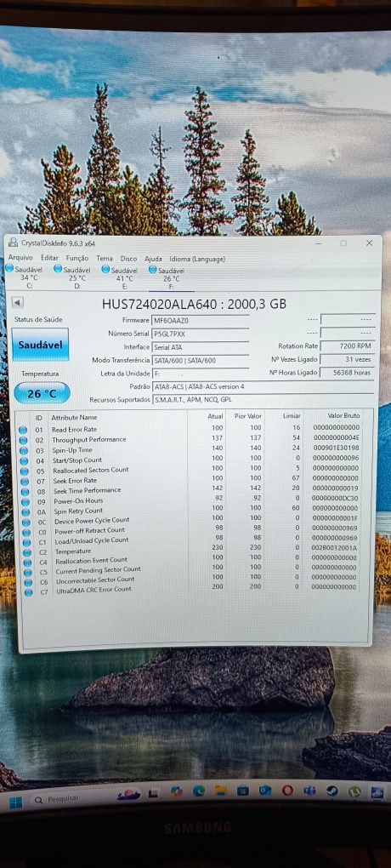Click the Letra da Unidade field F:
391x868 pixels.
(201, 374)
